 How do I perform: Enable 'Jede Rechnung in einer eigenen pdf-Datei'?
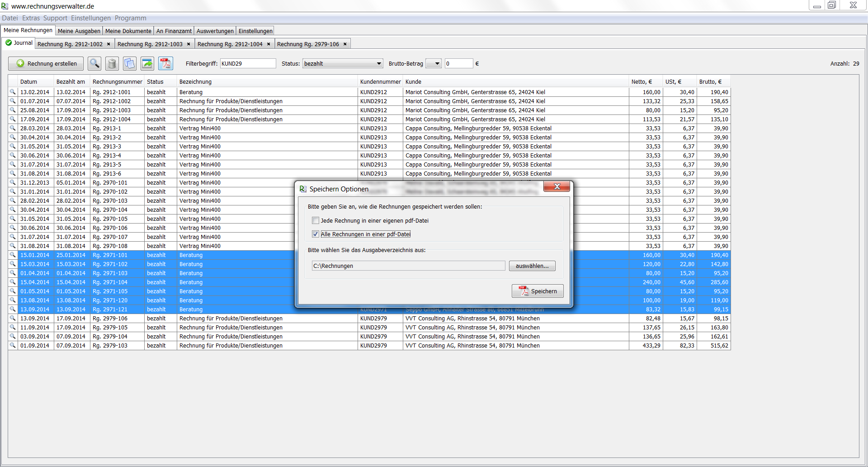pos(316,221)
